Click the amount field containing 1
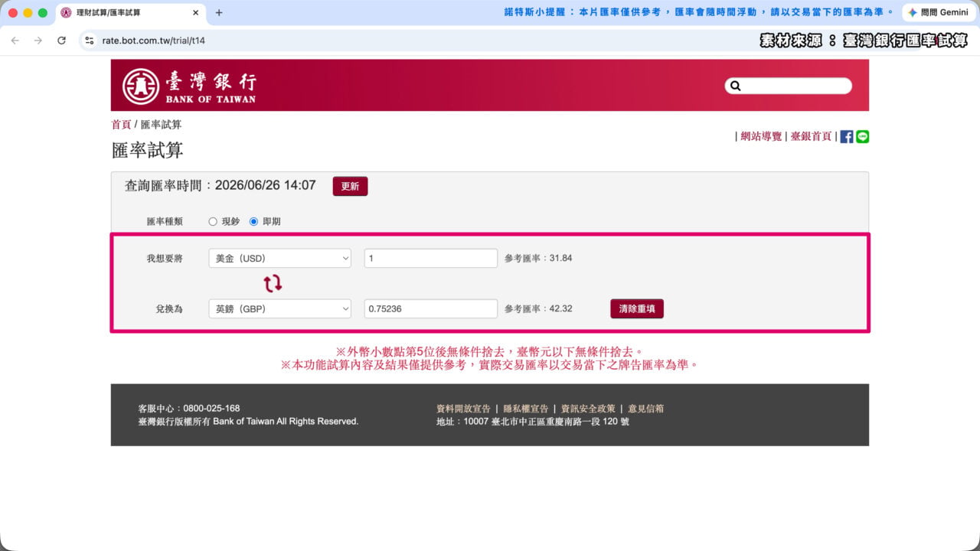The height and width of the screenshot is (551, 980). [x=431, y=259]
